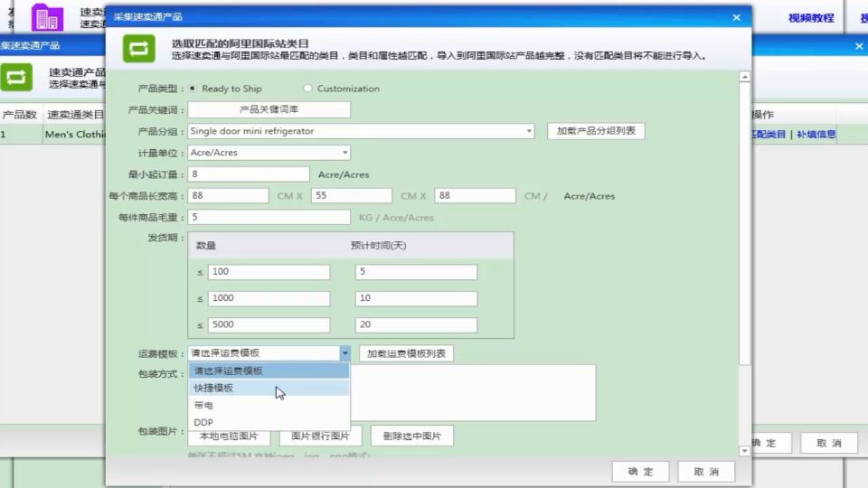The image size is (868, 488).
Task: Click Men's Clothing cell in background table
Action: (x=74, y=135)
